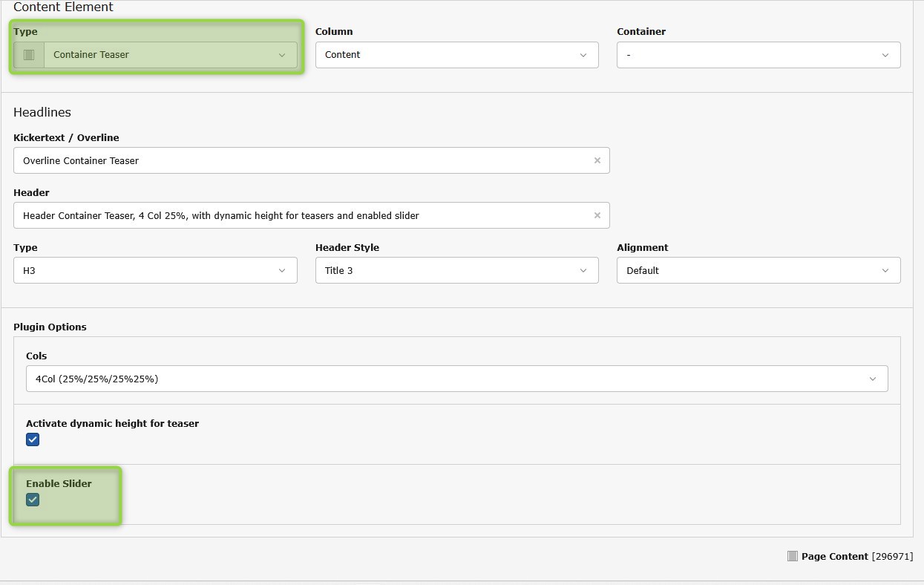Expand the Column dropdown showing Content
Screen dimensions: 924x585
click(x=456, y=55)
